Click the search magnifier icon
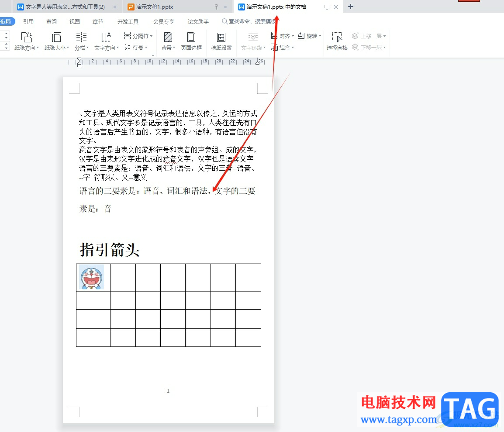504x432 pixels. pos(224,21)
